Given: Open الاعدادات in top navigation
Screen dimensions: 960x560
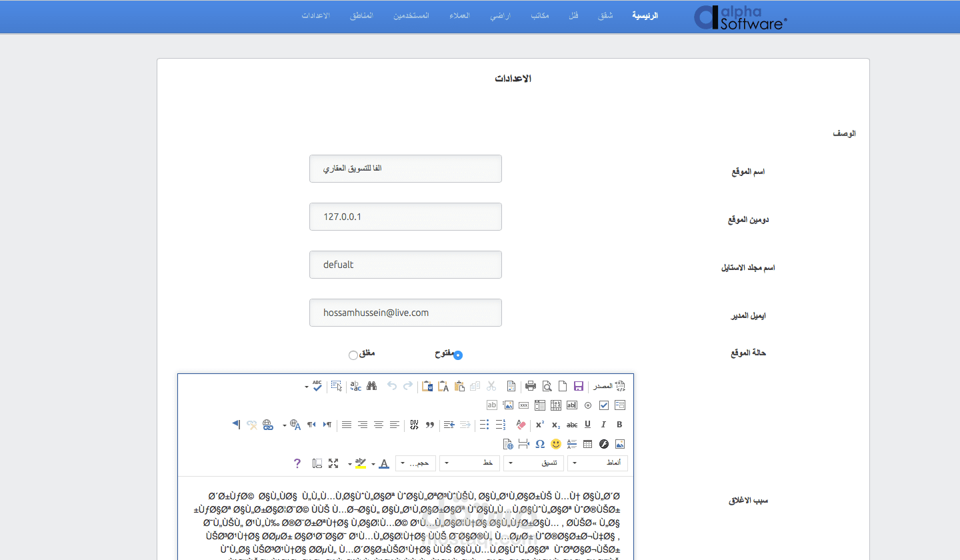Looking at the screenshot, I should pyautogui.click(x=315, y=15).
